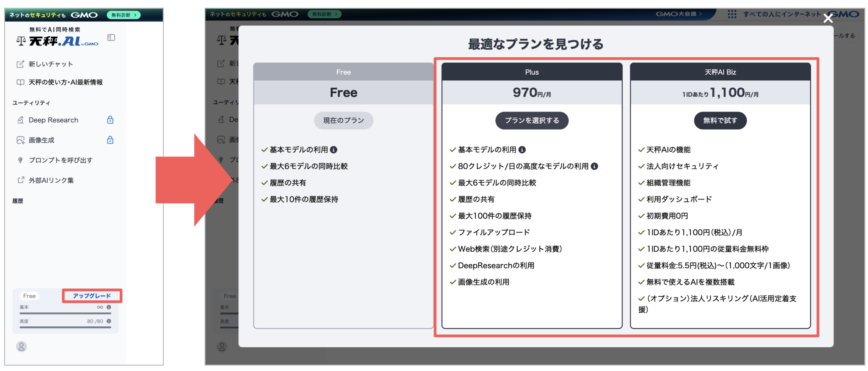The width and height of the screenshot is (868, 371).
Task: Click the lock icon beside Deep Research
Action: 110,120
